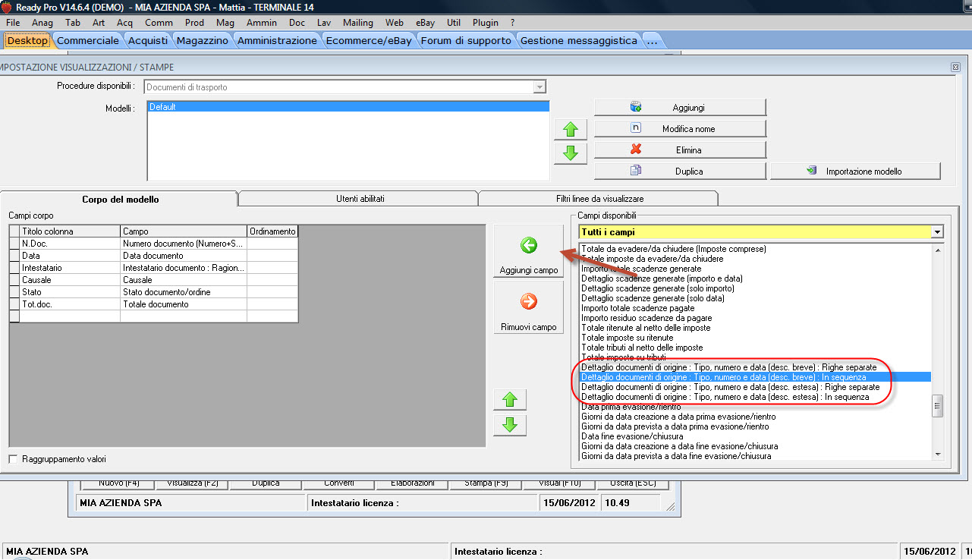Select "Dettaglio documenti di origine (desc. estesa) : In sequenza"
The width and height of the screenshot is (972, 560).
(x=754, y=397)
